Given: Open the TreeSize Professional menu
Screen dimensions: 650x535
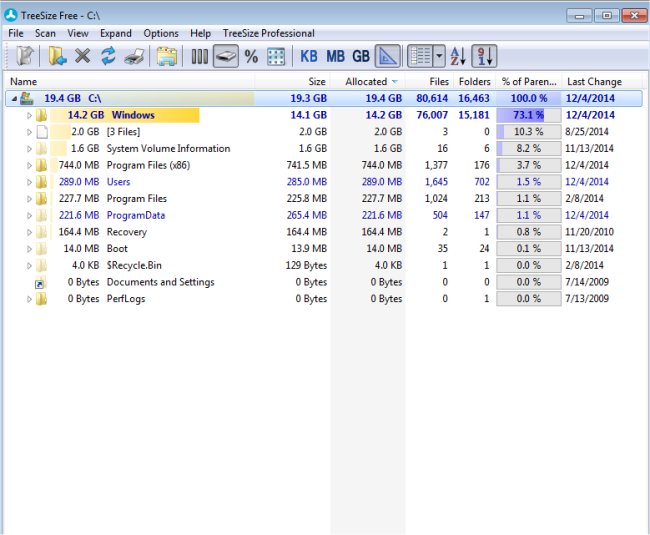Looking at the screenshot, I should click(x=268, y=33).
